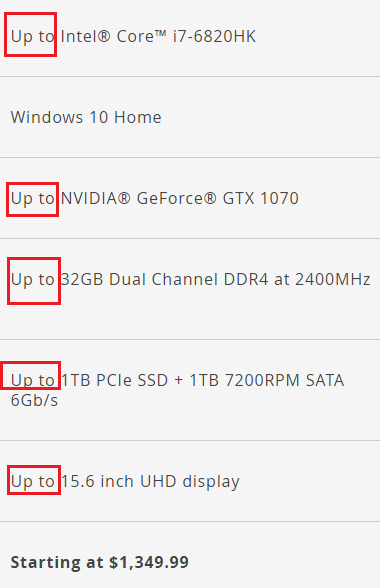Image resolution: width=380 pixels, height=588 pixels.
Task: Click the 1TB 7200RPM SATA text
Action: click(x=267, y=380)
